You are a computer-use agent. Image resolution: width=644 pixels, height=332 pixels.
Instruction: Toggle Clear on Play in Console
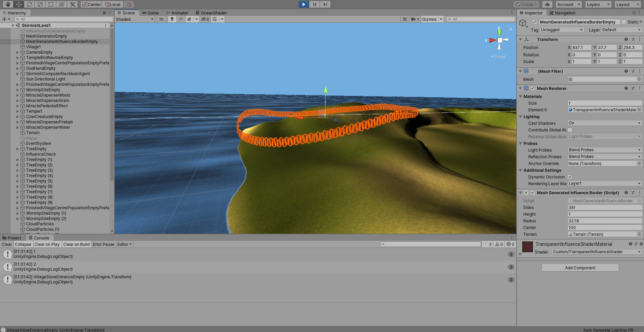tap(47, 244)
